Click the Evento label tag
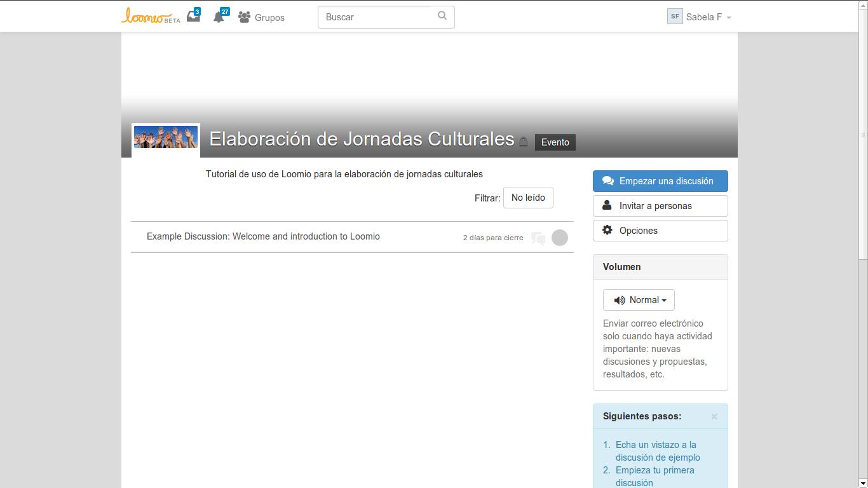The image size is (868, 488). pyautogui.click(x=555, y=142)
